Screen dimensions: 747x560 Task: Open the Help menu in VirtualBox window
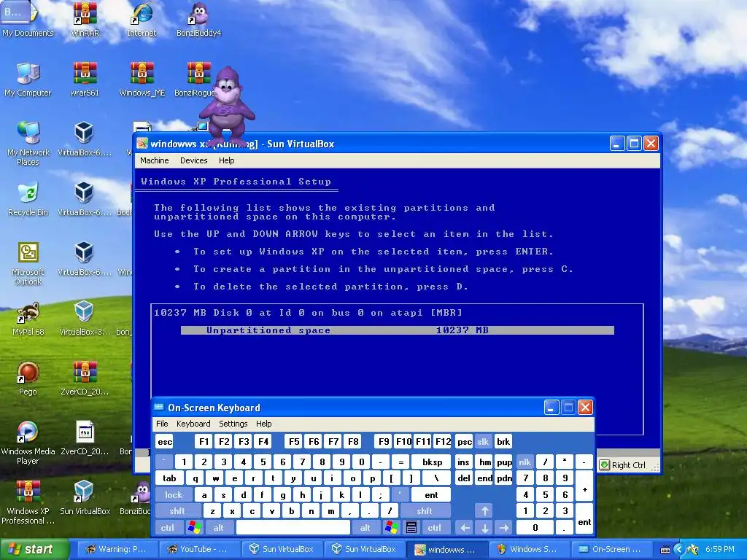227,160
